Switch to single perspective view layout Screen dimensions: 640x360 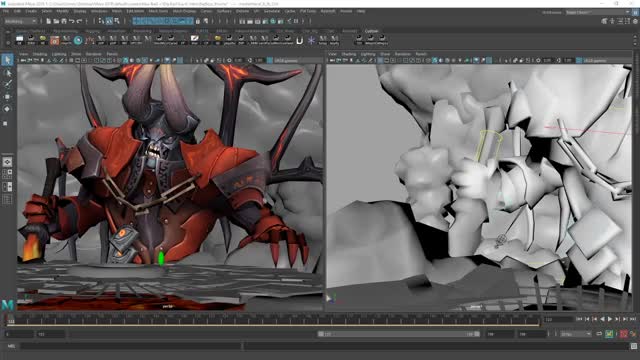pyautogui.click(x=7, y=162)
